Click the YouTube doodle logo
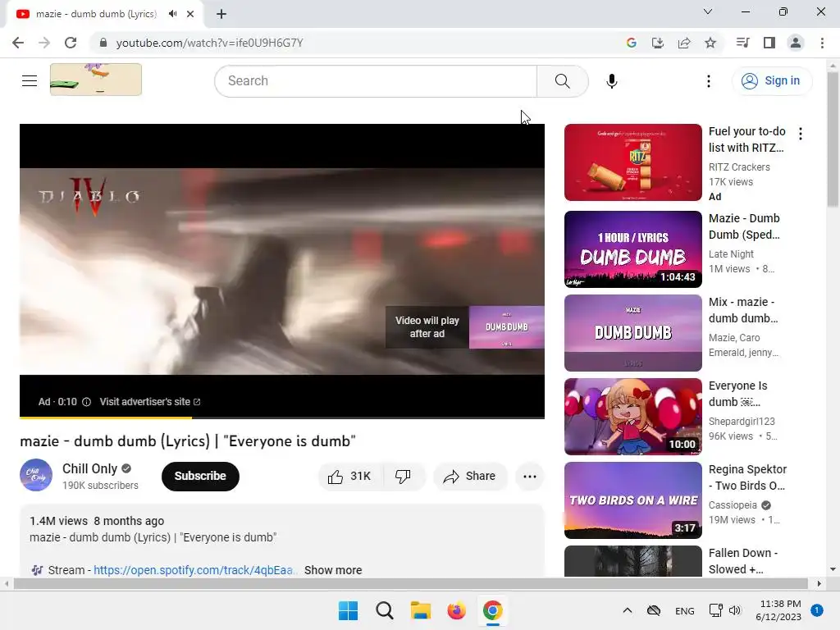840x630 pixels. pos(96,80)
